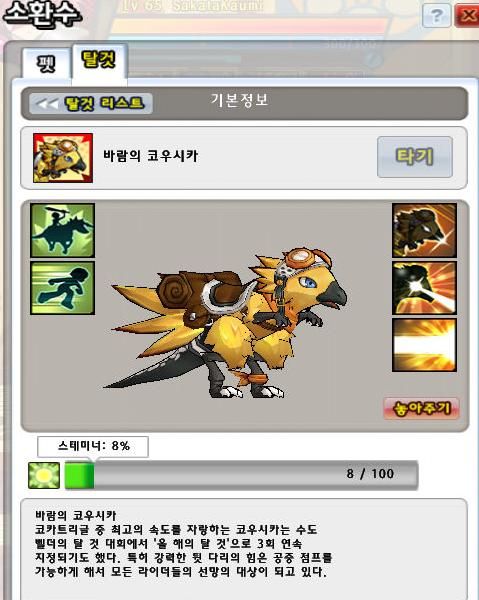The image size is (479, 600).
Task: Click the green sun stamina icon
Action: (x=44, y=475)
